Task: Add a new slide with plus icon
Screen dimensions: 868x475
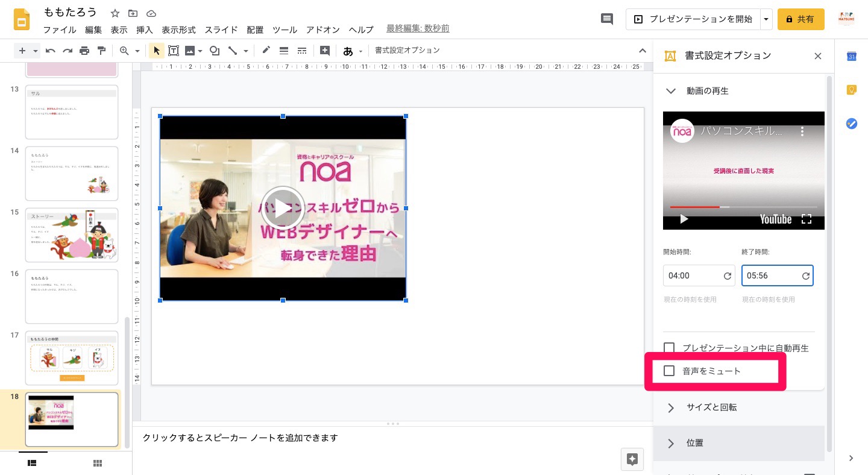Action: [x=22, y=51]
